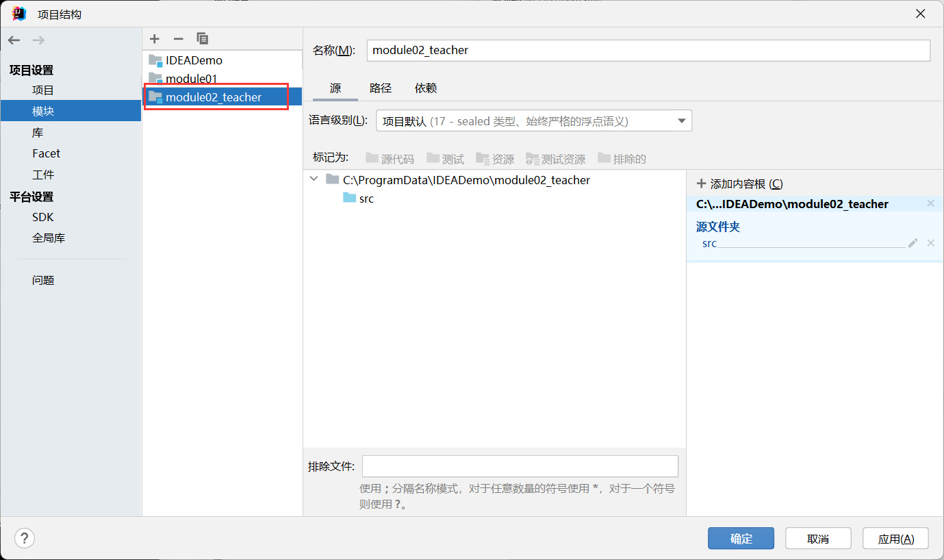Click the back navigation arrow
The height and width of the screenshot is (560, 944).
pos(14,40)
